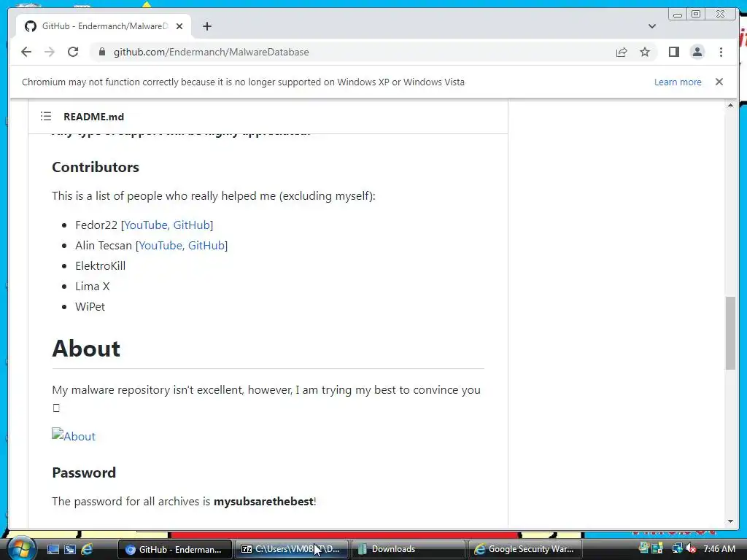Reload the GitHub page
The width and height of the screenshot is (747, 560).
point(73,52)
